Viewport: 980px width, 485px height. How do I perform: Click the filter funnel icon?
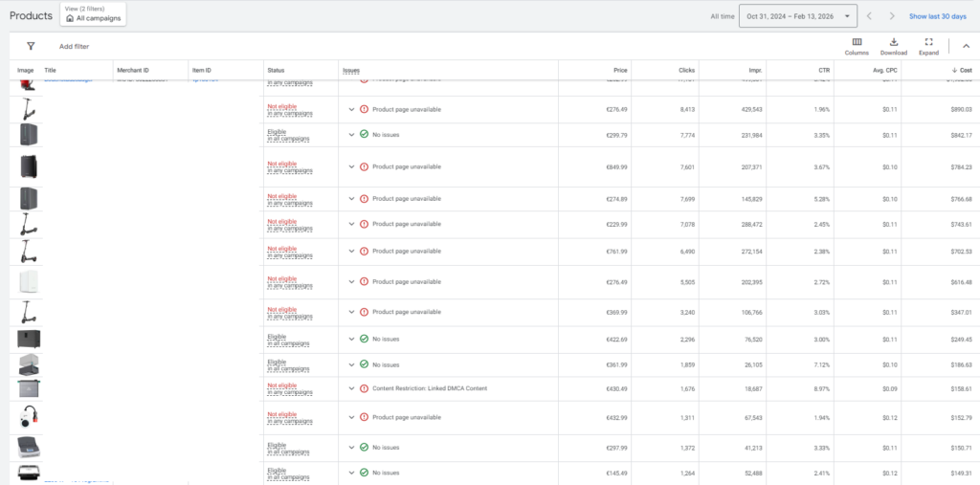point(31,46)
